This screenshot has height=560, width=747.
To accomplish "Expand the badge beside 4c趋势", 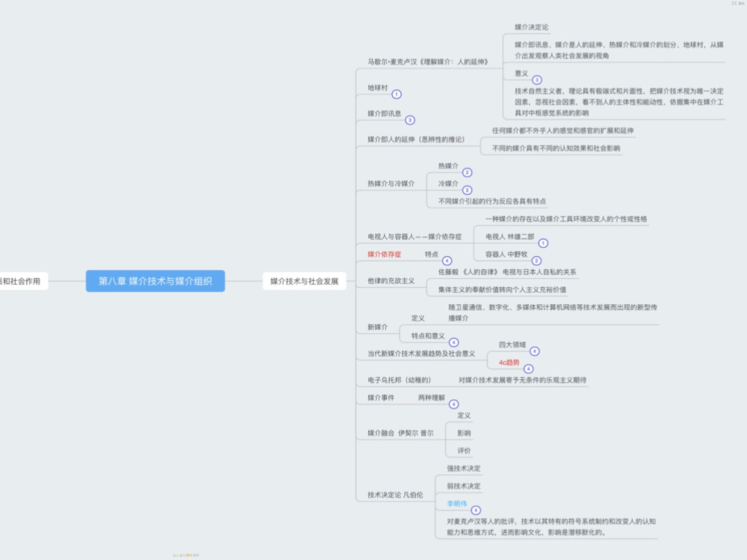I will coord(529,369).
